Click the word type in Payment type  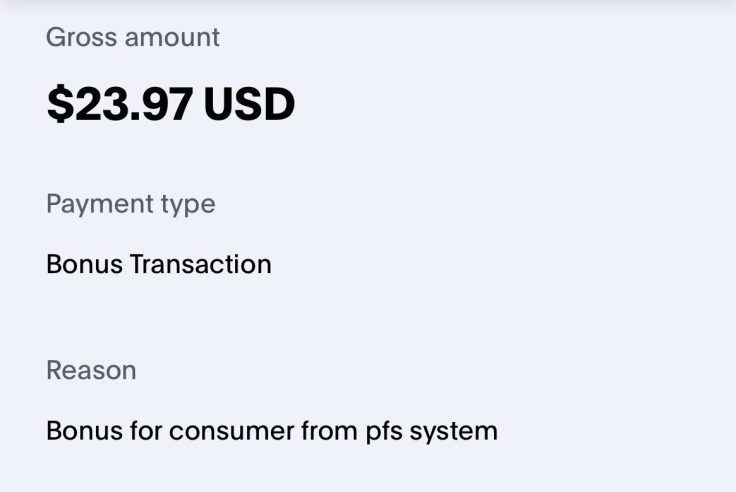[x=189, y=206]
